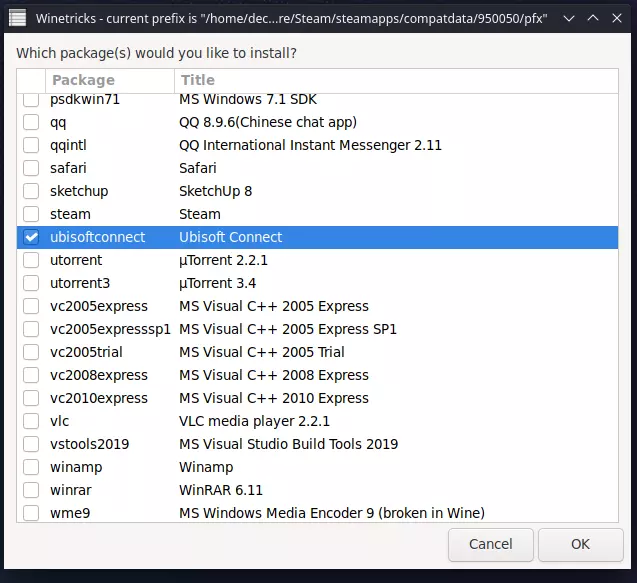
Task: Click the Cancel button
Action: coord(490,545)
